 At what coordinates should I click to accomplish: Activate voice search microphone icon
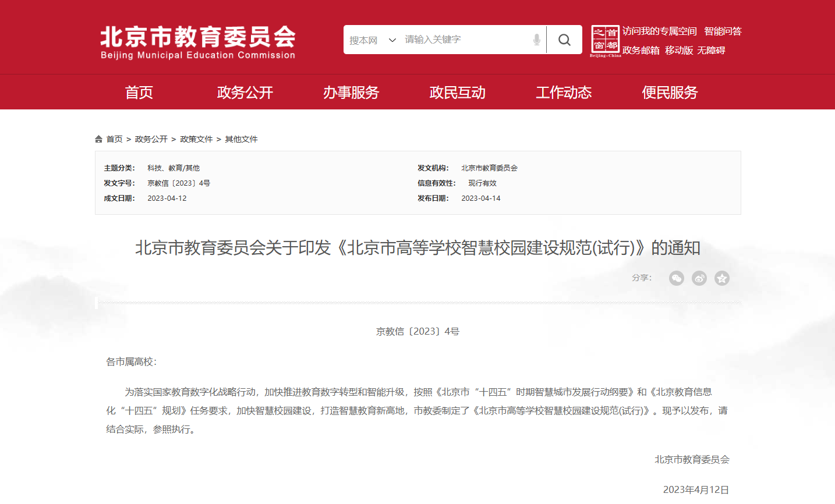(x=535, y=40)
